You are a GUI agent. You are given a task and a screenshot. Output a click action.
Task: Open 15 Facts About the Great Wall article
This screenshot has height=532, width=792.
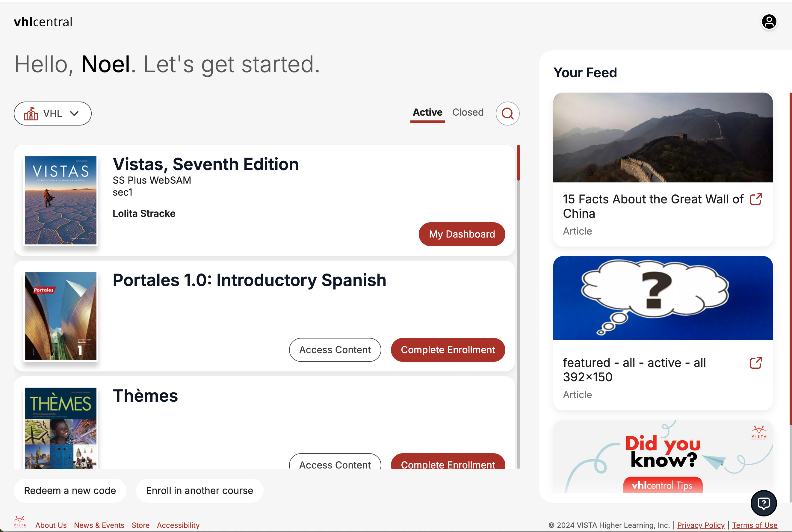click(x=653, y=206)
